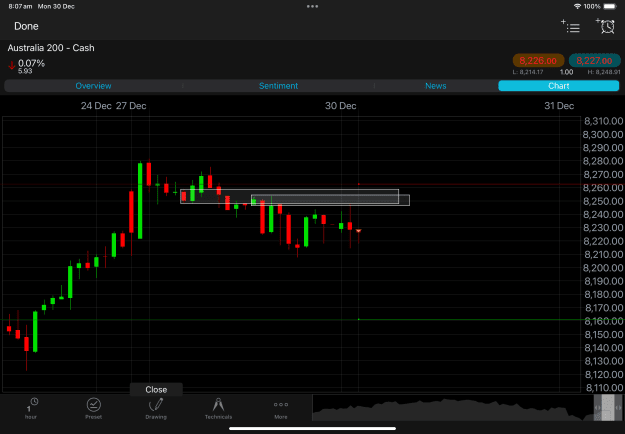Tap the spread value 1.00
The height and width of the screenshot is (434, 625).
[566, 72]
